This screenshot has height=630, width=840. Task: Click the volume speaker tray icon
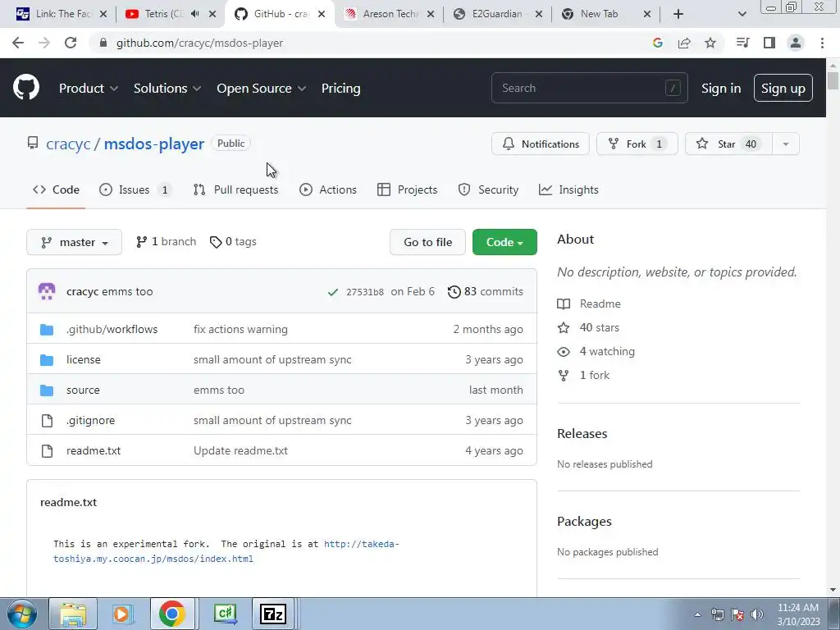point(757,614)
